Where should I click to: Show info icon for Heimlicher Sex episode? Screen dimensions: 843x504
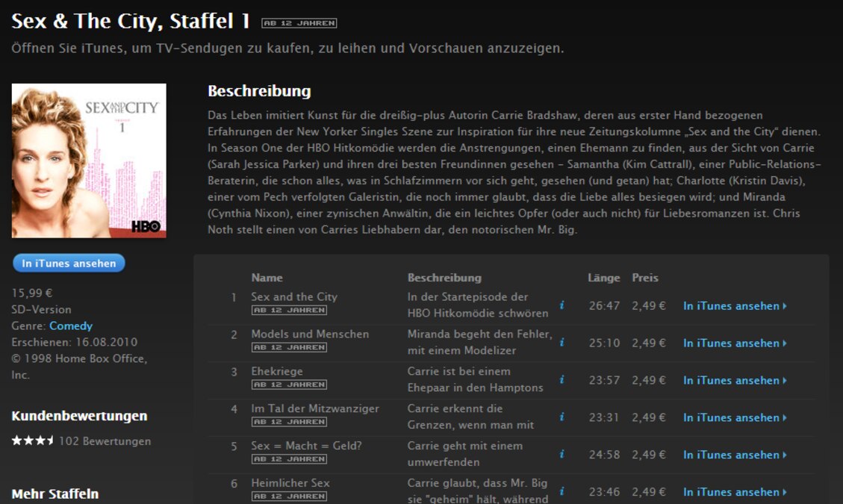coord(562,491)
